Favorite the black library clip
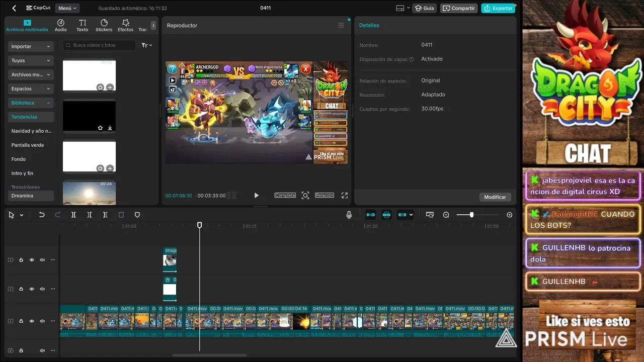644x362 pixels. [100, 128]
